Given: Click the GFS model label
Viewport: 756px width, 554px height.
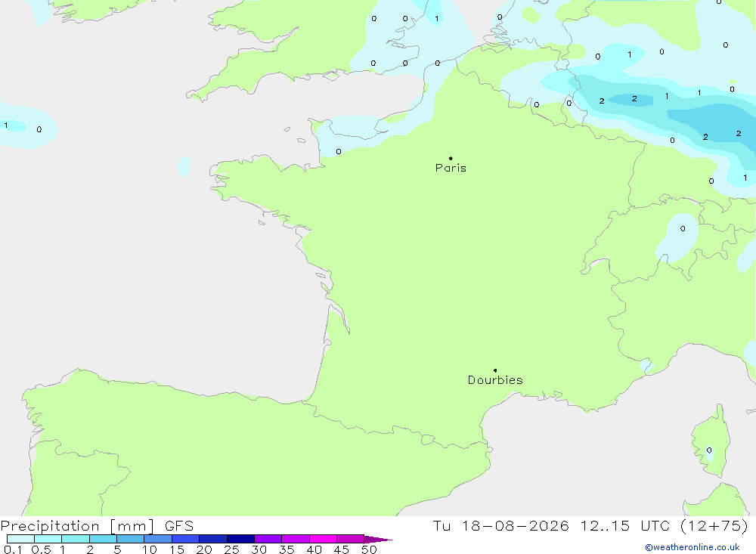Looking at the screenshot, I should click(x=179, y=525).
